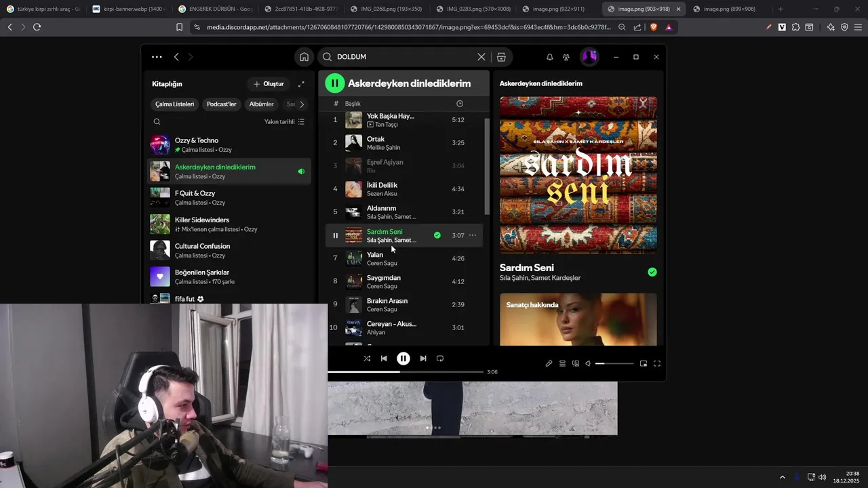Play the track İkili Delilik
868x488 pixels.
[404, 189]
